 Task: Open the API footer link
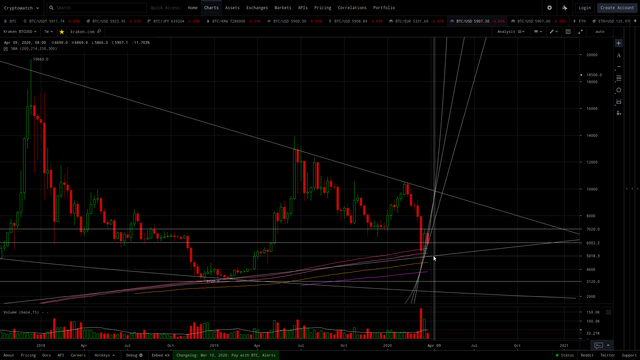pos(61,356)
